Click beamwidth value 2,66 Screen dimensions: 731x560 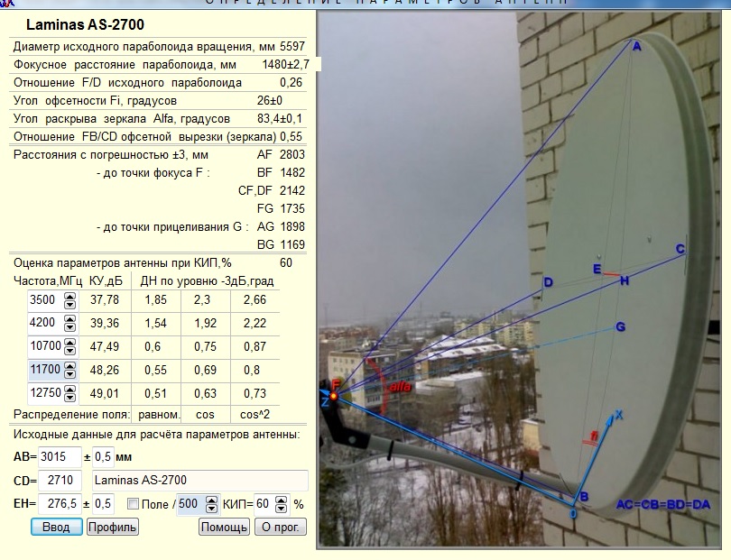255,300
